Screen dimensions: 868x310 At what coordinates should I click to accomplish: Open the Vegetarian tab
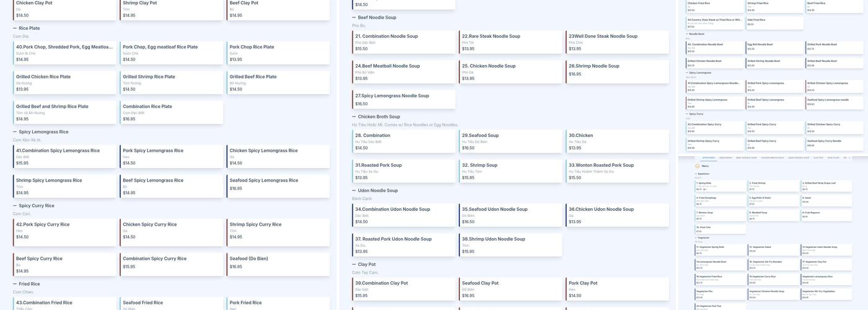[725, 157]
